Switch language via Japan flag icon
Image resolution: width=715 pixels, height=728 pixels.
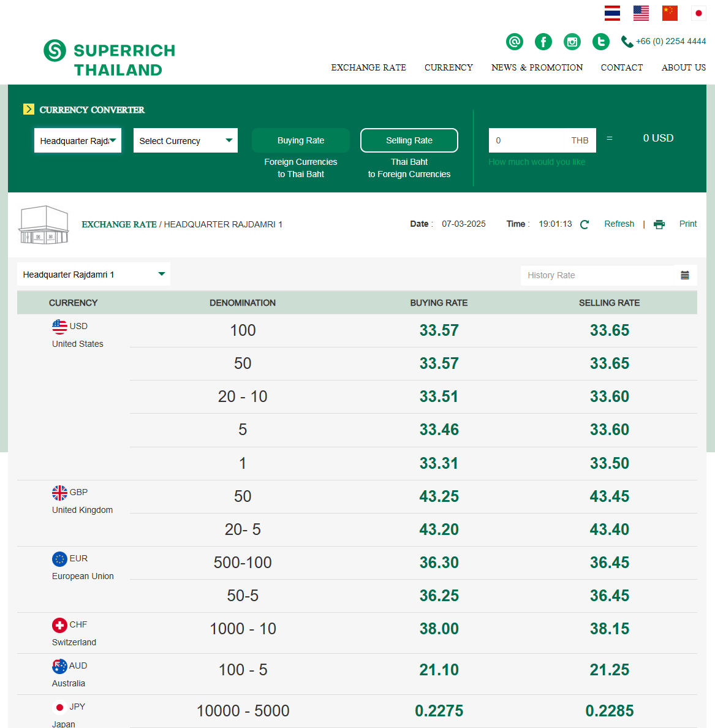point(698,13)
